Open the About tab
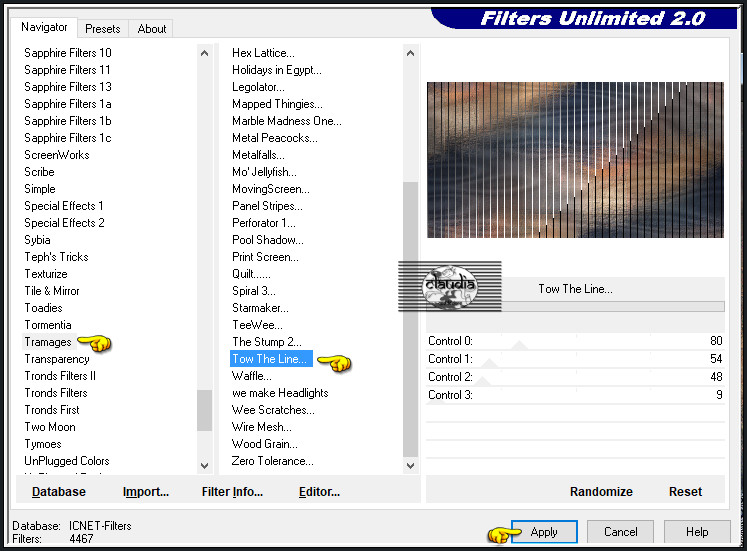The image size is (747, 551). pyautogui.click(x=152, y=29)
